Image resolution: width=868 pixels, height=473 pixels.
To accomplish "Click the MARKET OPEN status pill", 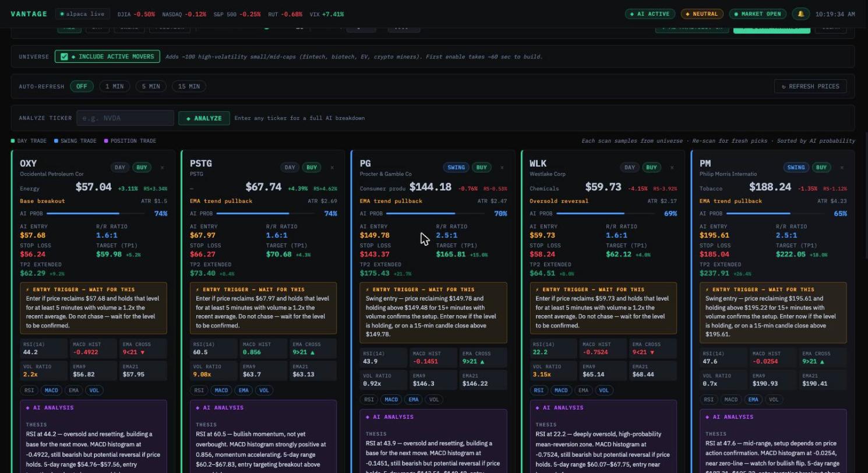I will (758, 14).
